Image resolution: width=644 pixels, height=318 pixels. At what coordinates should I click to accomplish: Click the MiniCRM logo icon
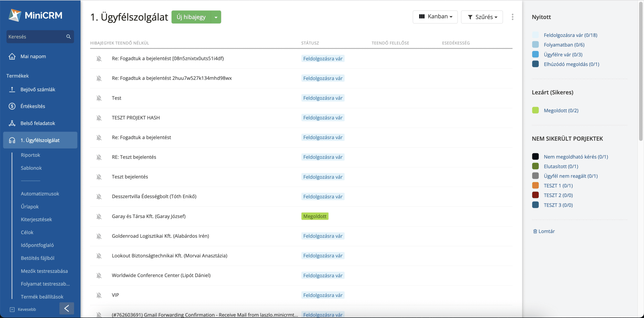click(x=15, y=15)
